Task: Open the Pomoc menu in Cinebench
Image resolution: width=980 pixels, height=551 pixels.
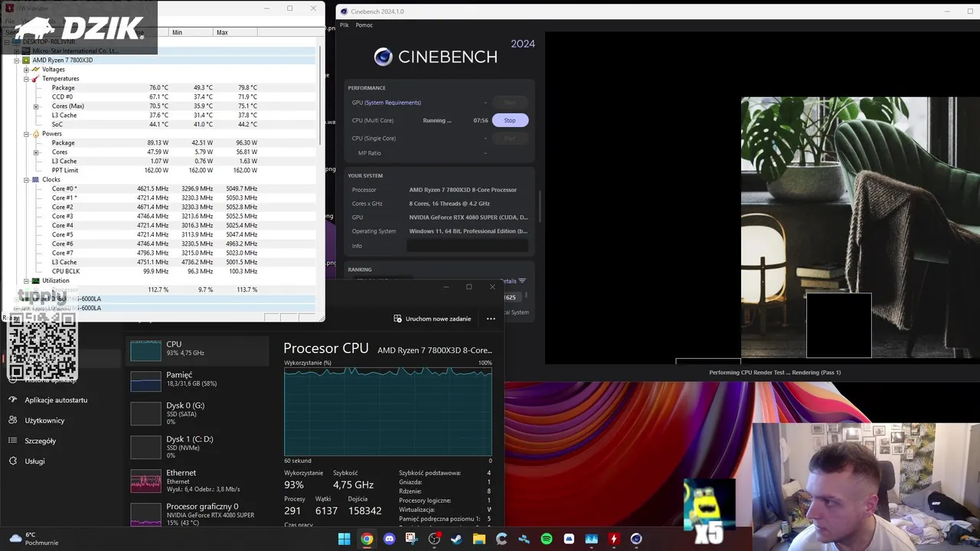Action: pyautogui.click(x=364, y=25)
